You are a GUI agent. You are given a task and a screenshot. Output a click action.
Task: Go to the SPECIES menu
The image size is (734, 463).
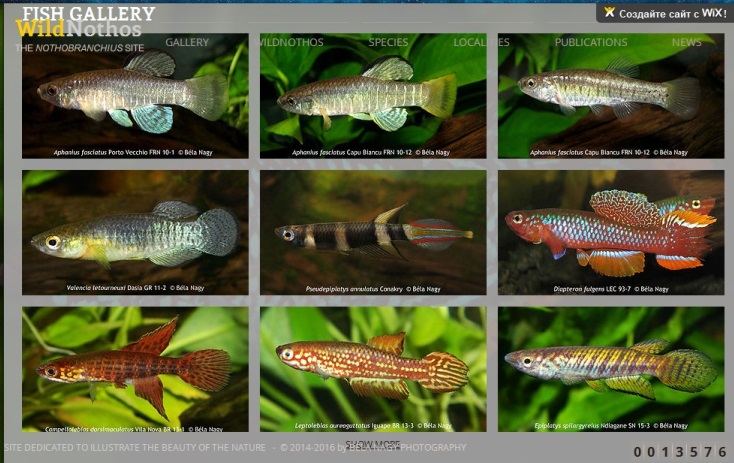pyautogui.click(x=388, y=42)
